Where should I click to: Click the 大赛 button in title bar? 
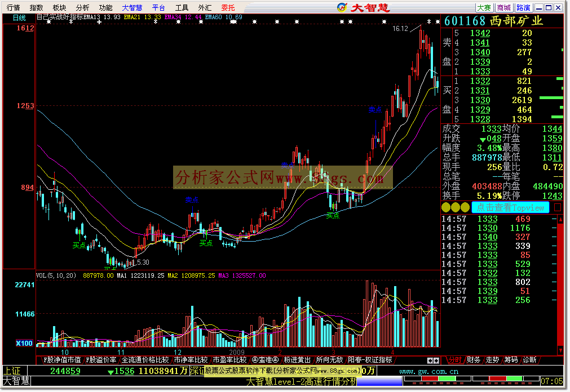(484, 8)
